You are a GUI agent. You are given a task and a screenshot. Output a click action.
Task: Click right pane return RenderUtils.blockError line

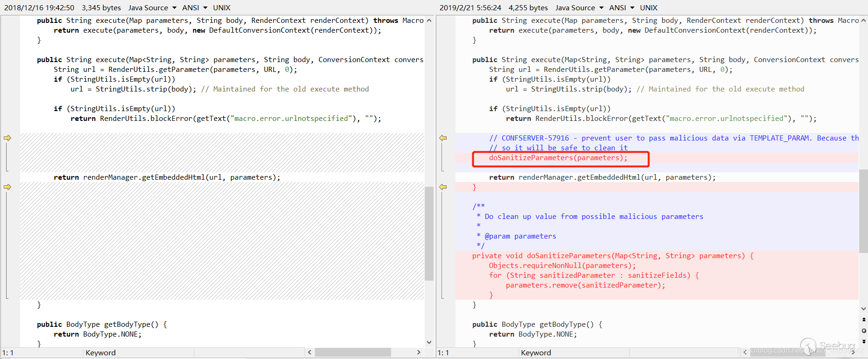(x=661, y=119)
